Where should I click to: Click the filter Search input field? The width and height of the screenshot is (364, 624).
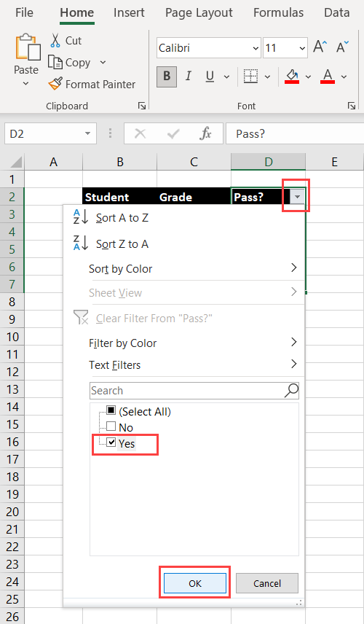pyautogui.click(x=194, y=391)
